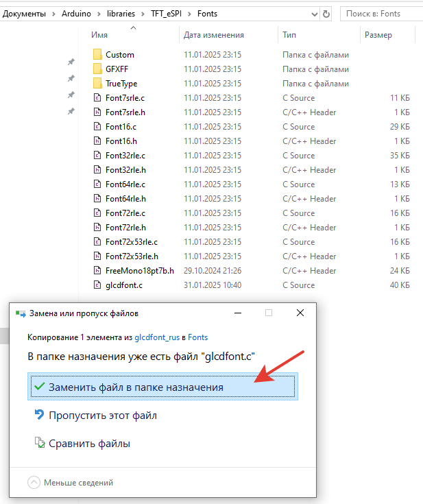
Task: Select the TrueType folder name
Action: (121, 84)
